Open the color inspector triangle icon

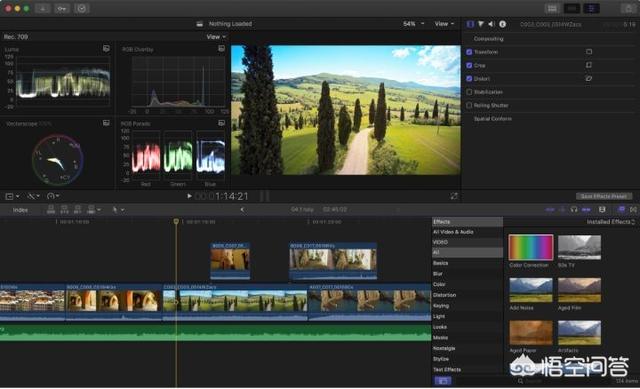point(481,24)
